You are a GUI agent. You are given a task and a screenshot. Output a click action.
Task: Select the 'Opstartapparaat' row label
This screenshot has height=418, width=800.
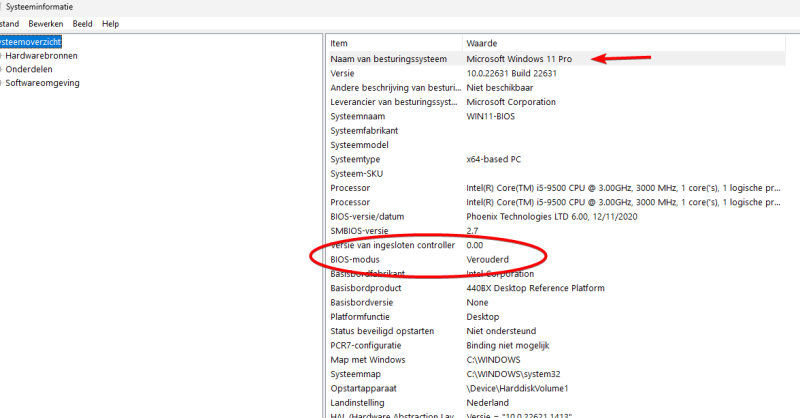363,388
